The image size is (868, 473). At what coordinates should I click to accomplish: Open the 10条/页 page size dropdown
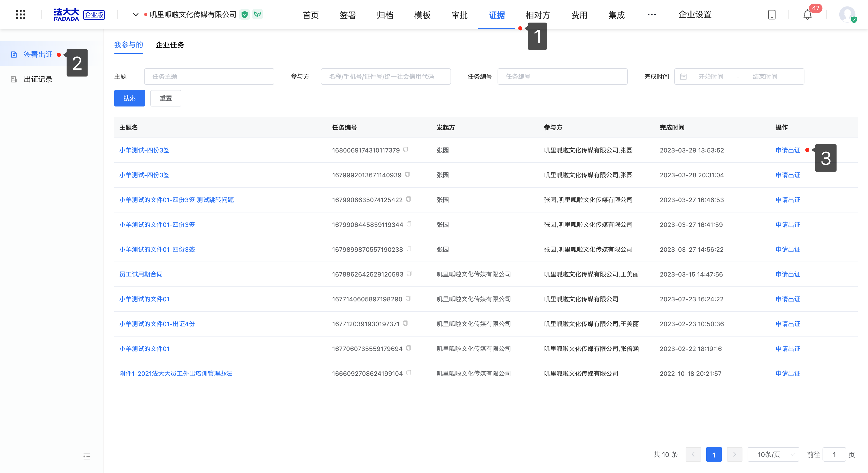click(773, 454)
